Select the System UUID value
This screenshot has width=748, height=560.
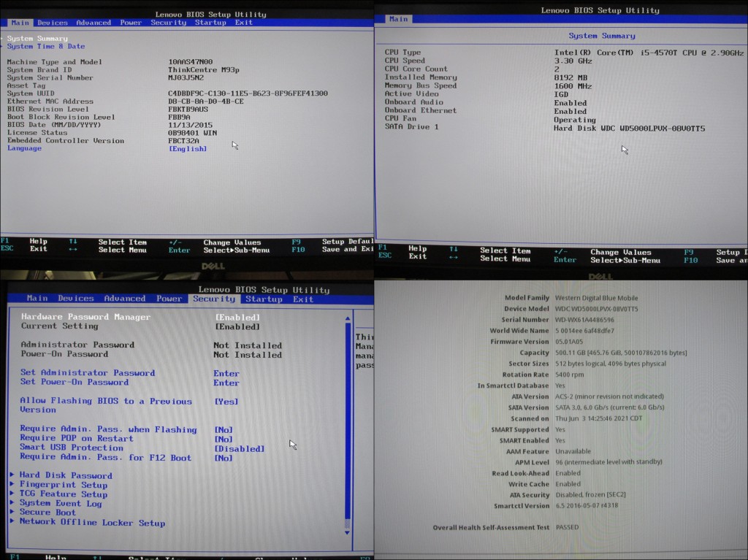pos(248,93)
